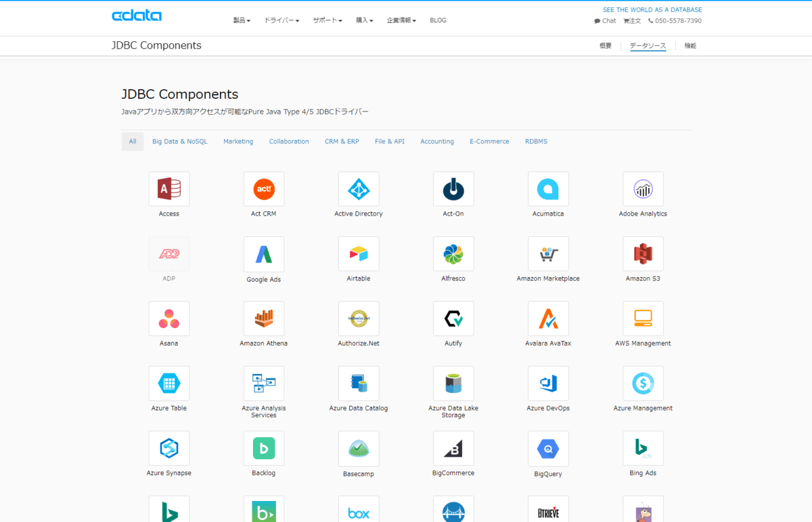The image size is (812, 522).
Task: Filter drivers by E-Commerce category
Action: (x=489, y=141)
